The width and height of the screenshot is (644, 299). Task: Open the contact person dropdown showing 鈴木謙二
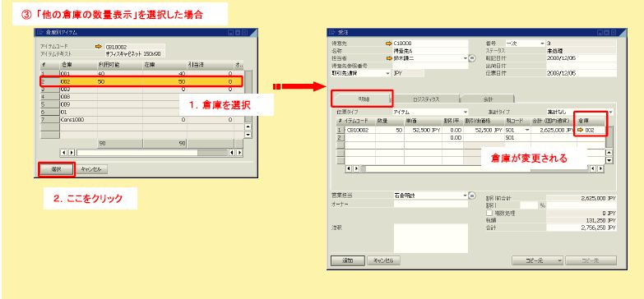(466, 58)
